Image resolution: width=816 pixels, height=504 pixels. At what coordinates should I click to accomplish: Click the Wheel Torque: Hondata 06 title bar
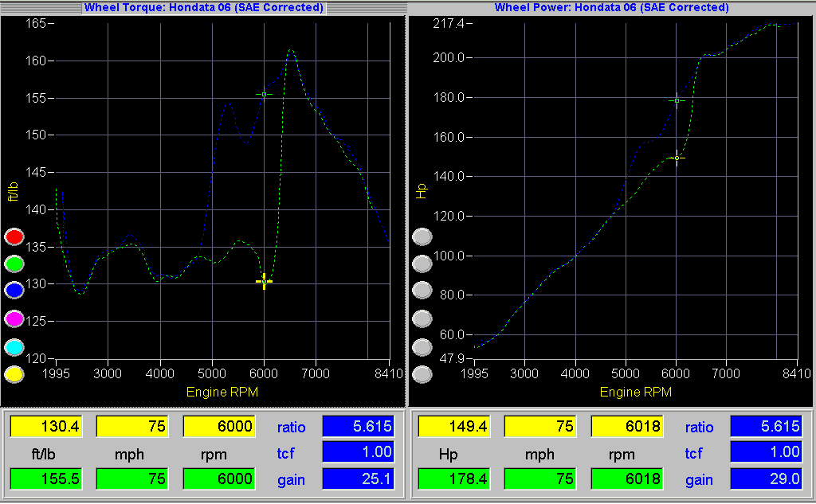click(x=203, y=7)
